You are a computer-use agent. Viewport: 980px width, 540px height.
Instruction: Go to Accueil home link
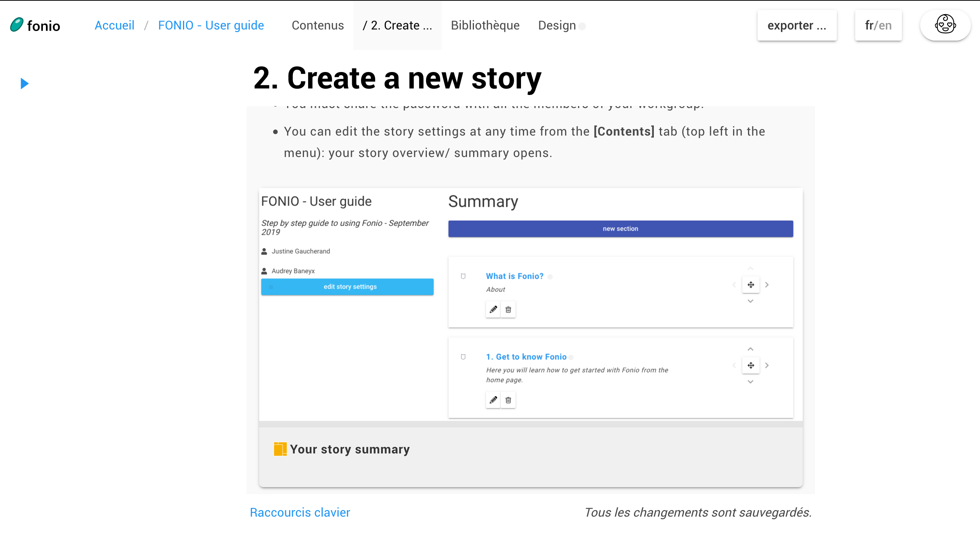tap(114, 25)
